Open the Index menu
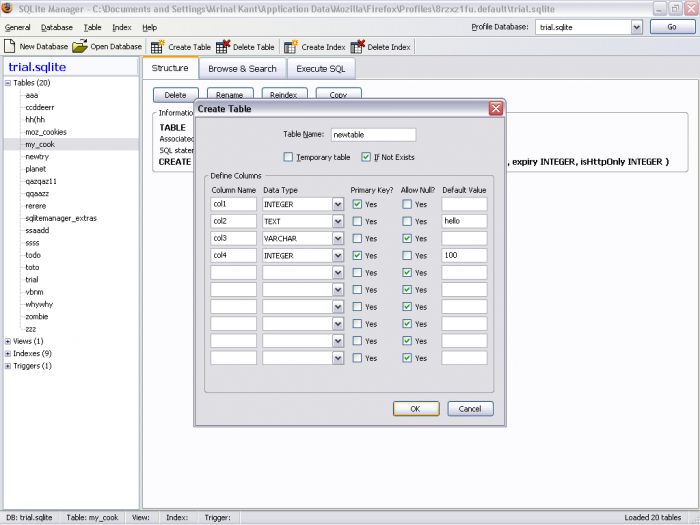This screenshot has width=700, height=525. point(122,28)
